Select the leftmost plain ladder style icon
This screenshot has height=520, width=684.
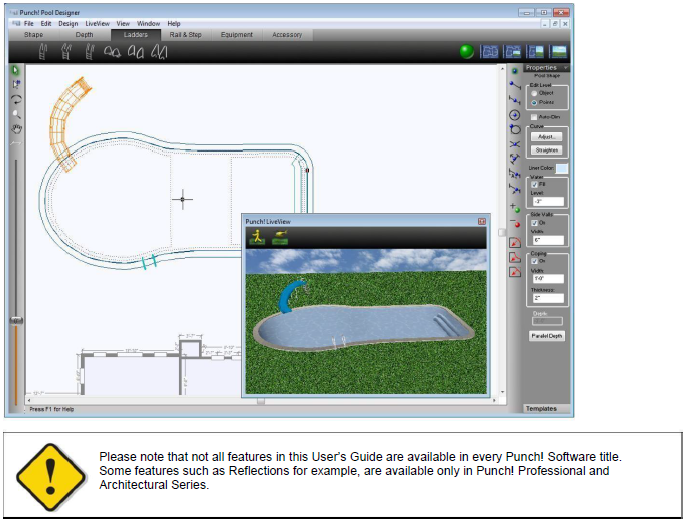pos(43,52)
